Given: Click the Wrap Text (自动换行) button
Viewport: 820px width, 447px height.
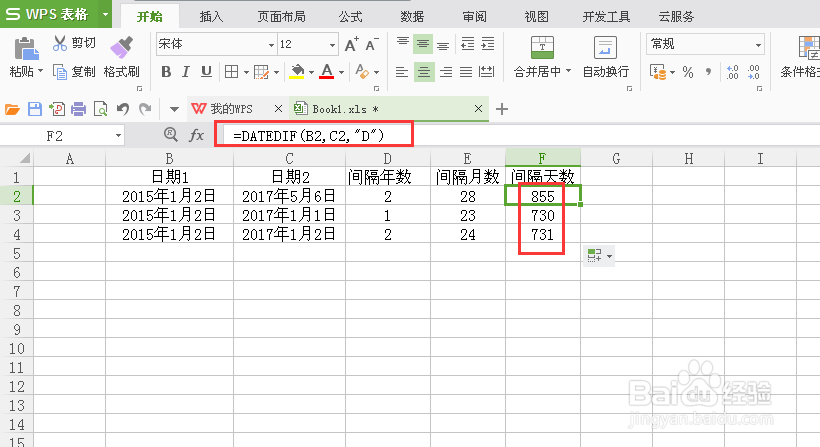Looking at the screenshot, I should click(x=606, y=56).
